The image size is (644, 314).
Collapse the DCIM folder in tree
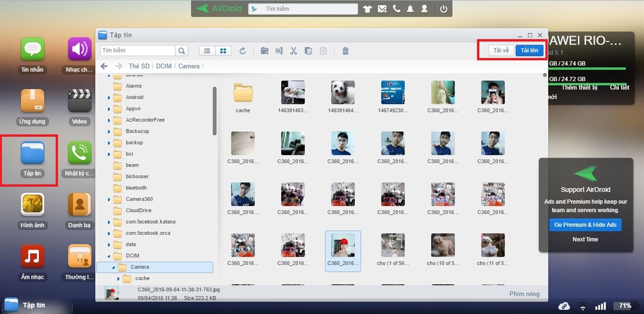[x=109, y=256]
